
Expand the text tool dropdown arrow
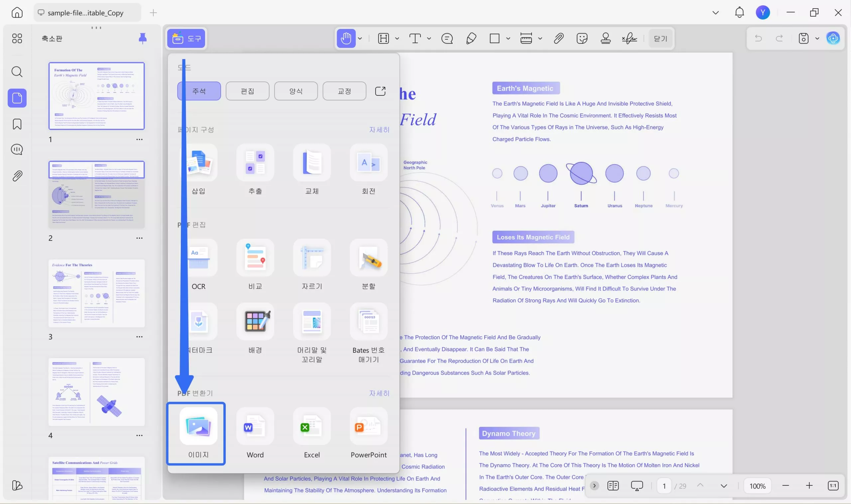(429, 38)
